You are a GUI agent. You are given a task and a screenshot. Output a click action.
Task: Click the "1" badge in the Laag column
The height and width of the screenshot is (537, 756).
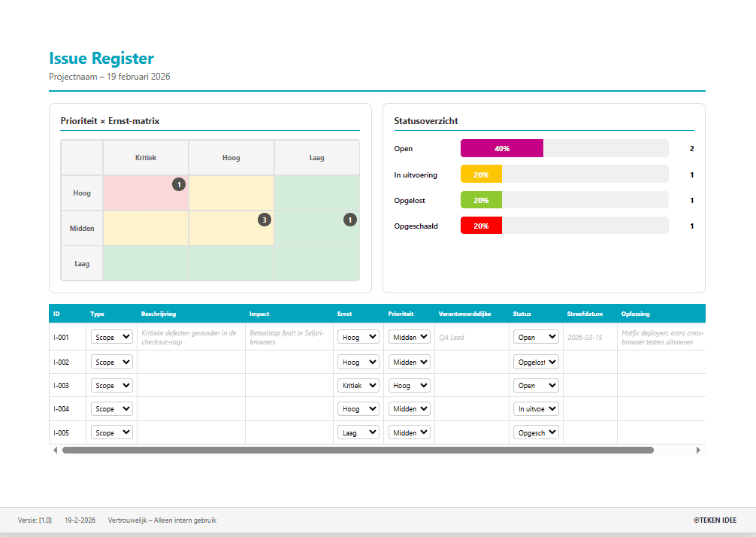[349, 220]
